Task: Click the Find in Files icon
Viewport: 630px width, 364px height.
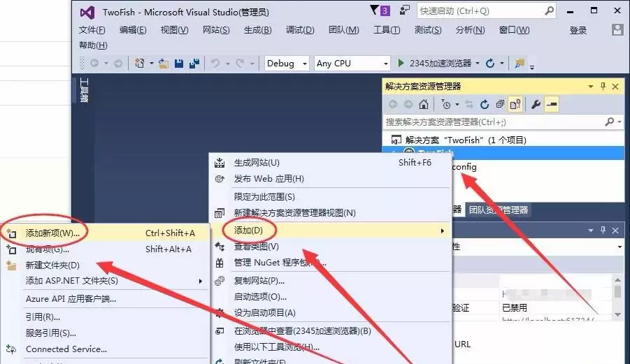Action: [520, 64]
